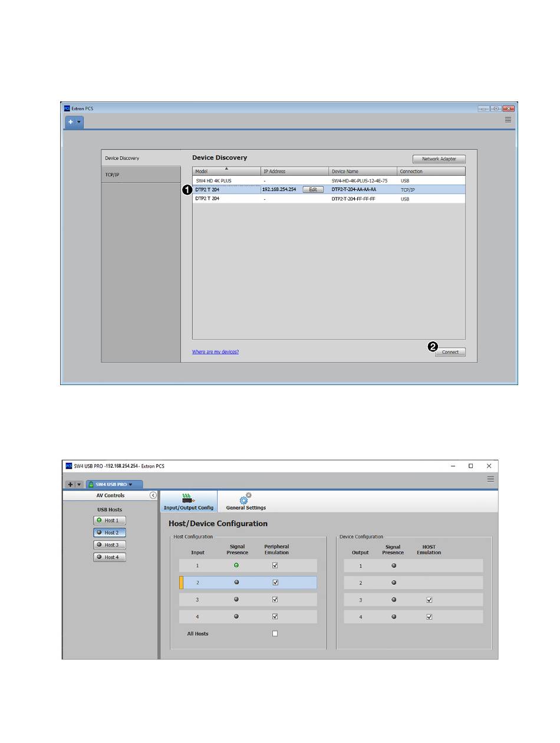
Task: Toggle Peripheral Emulation checkbox for input 2
Action: coord(275,583)
